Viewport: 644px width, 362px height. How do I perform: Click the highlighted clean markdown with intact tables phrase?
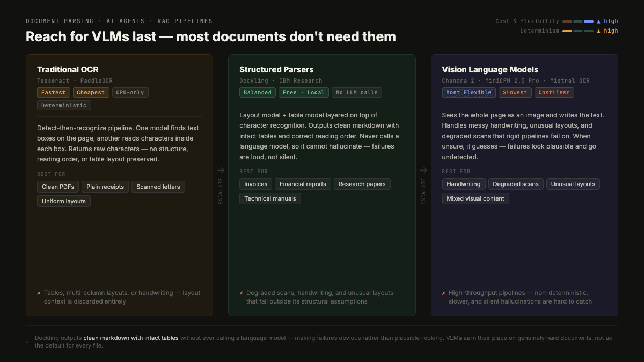coord(131,338)
